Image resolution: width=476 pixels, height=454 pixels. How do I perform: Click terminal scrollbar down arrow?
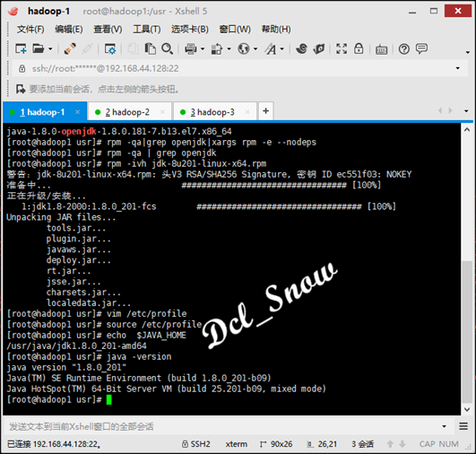point(467,409)
